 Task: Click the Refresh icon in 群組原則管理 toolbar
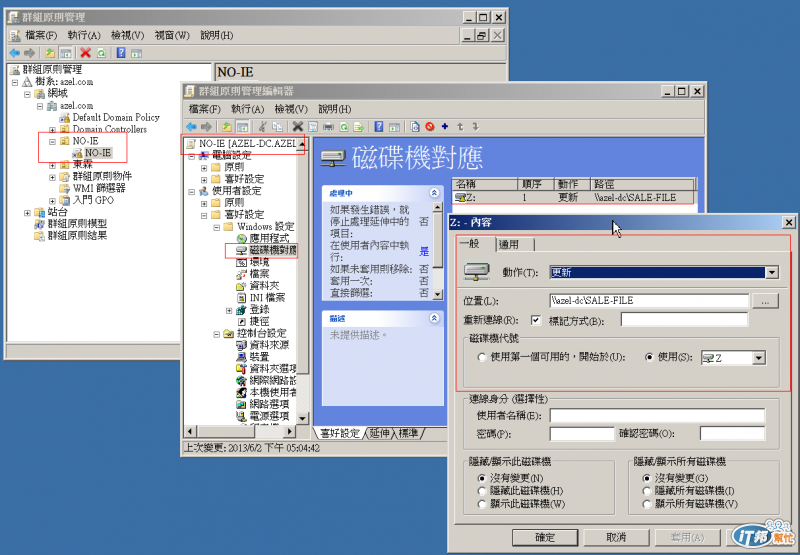101,53
